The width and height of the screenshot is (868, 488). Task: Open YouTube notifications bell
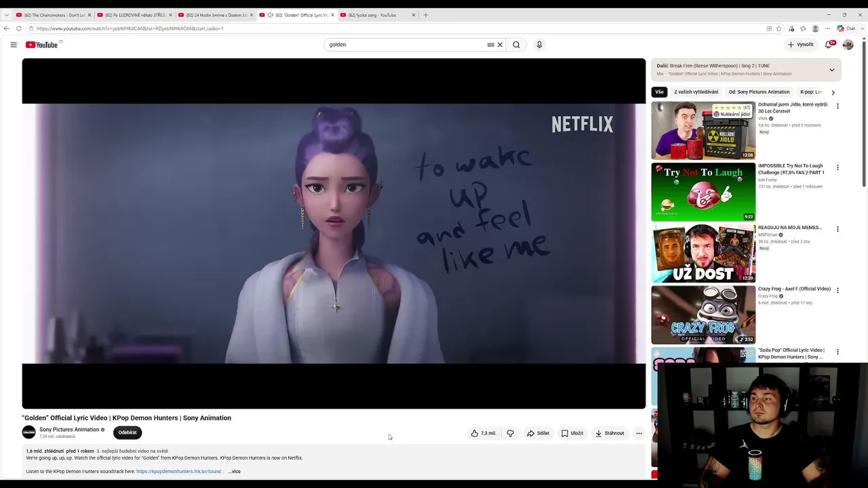pos(828,45)
